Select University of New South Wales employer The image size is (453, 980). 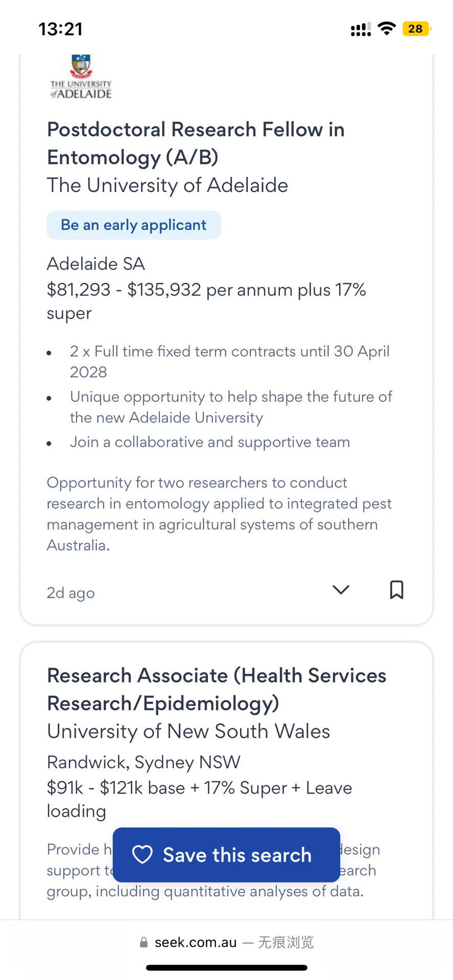pyautogui.click(x=188, y=731)
